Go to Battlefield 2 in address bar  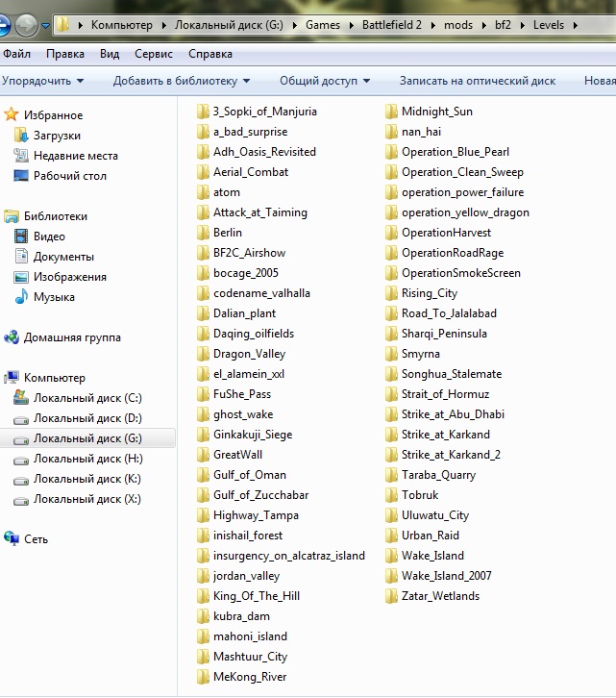click(392, 25)
